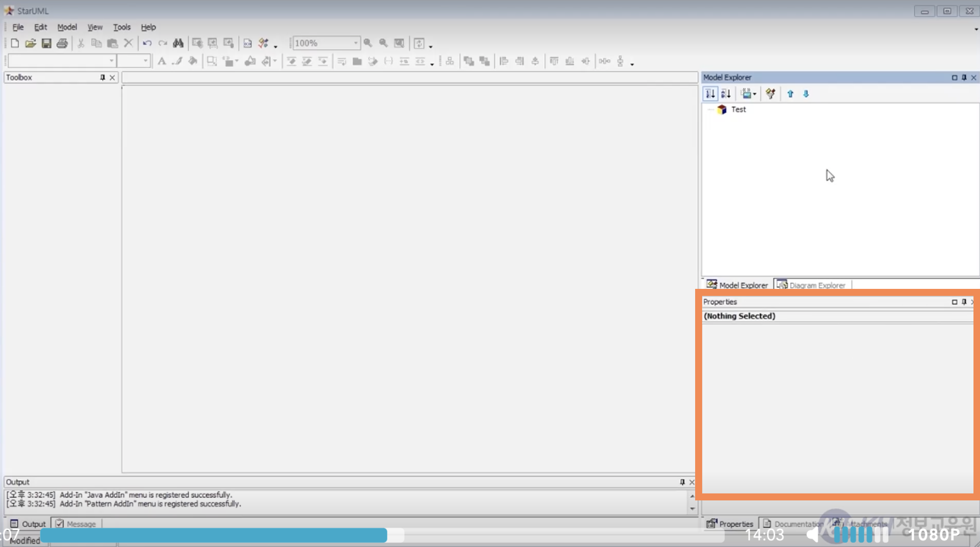The width and height of the screenshot is (980, 547).
Task: Toggle the Toolbox panel pin
Action: (103, 77)
